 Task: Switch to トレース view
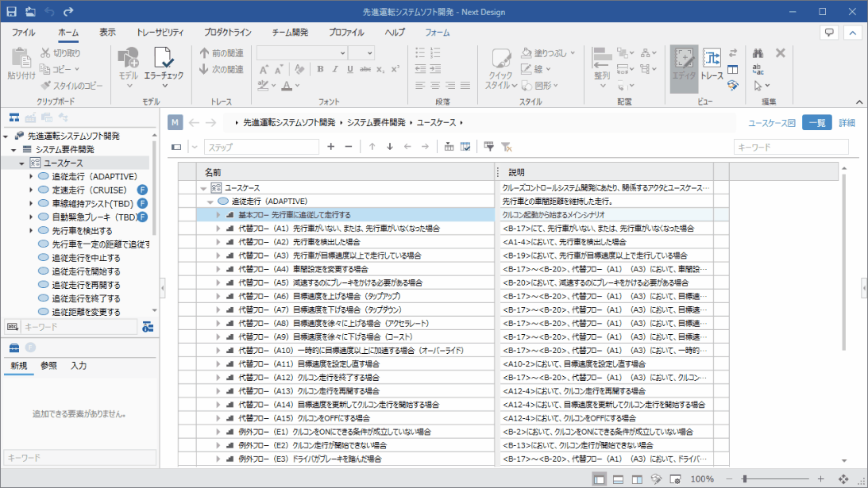point(712,65)
